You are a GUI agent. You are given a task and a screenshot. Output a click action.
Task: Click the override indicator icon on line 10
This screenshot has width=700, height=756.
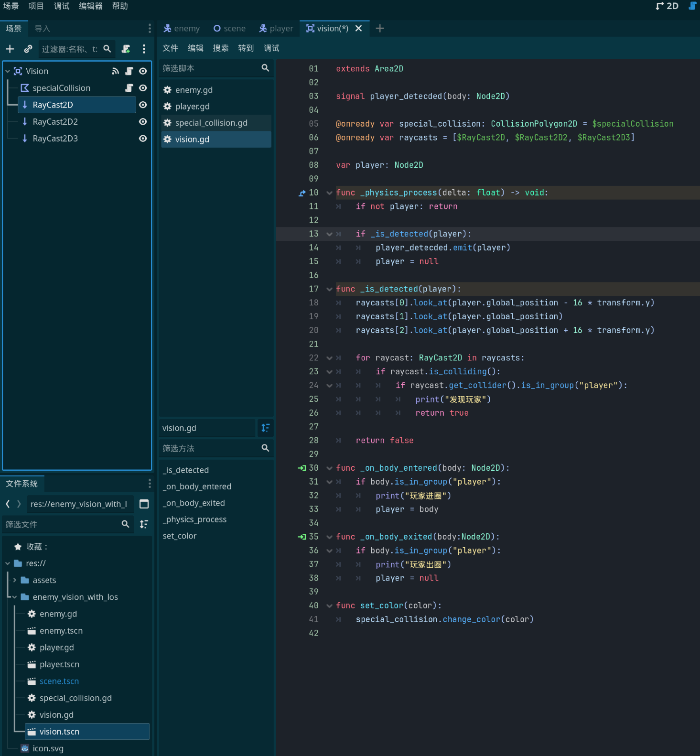pos(302,193)
